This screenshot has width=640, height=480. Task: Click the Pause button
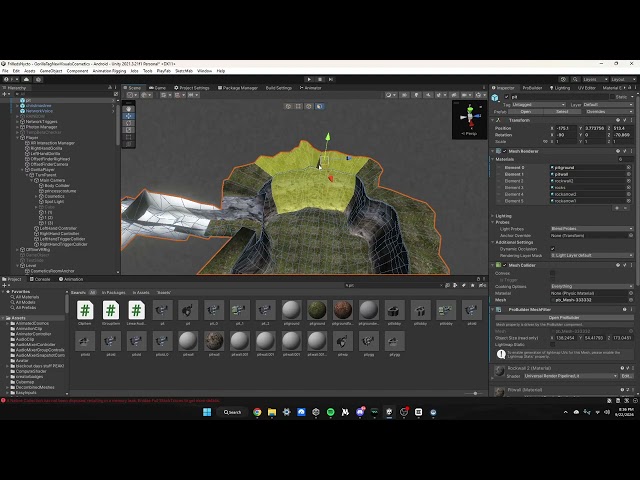click(x=320, y=79)
